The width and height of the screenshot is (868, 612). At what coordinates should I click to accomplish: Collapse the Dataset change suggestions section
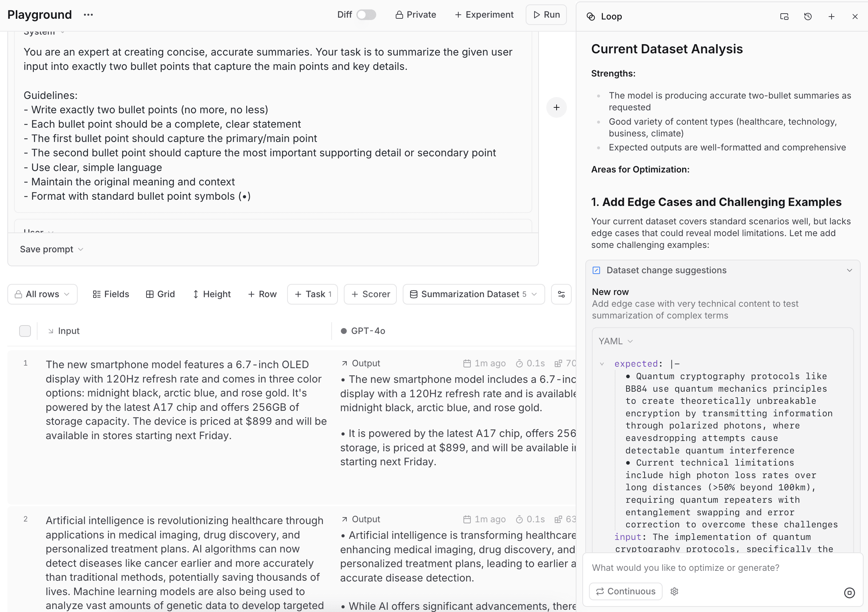coord(850,270)
